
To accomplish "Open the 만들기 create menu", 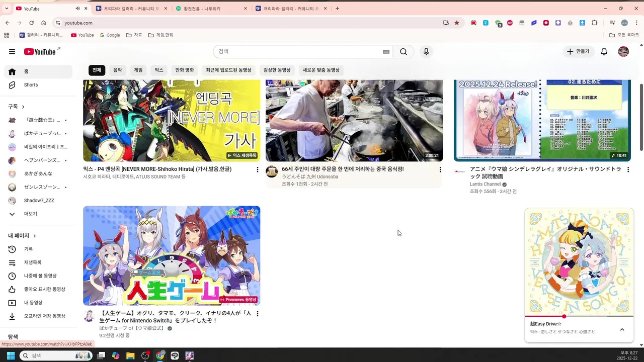I will pos(579,52).
